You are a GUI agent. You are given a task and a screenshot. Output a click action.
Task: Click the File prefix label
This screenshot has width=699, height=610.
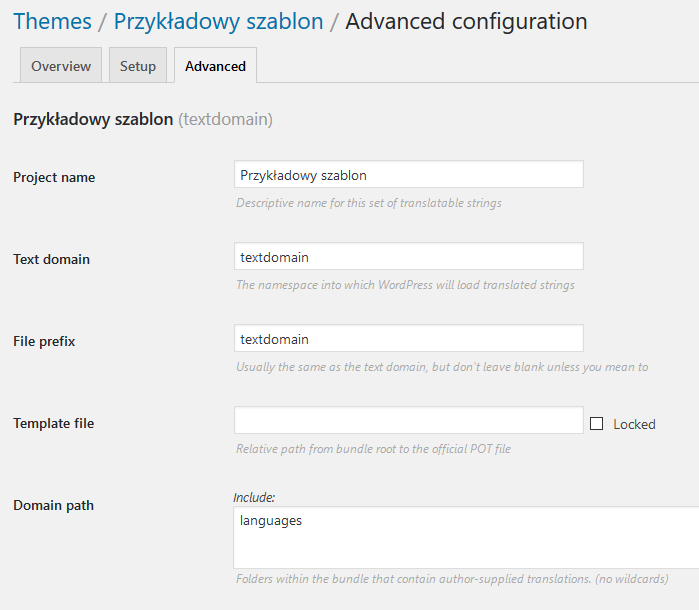click(46, 341)
